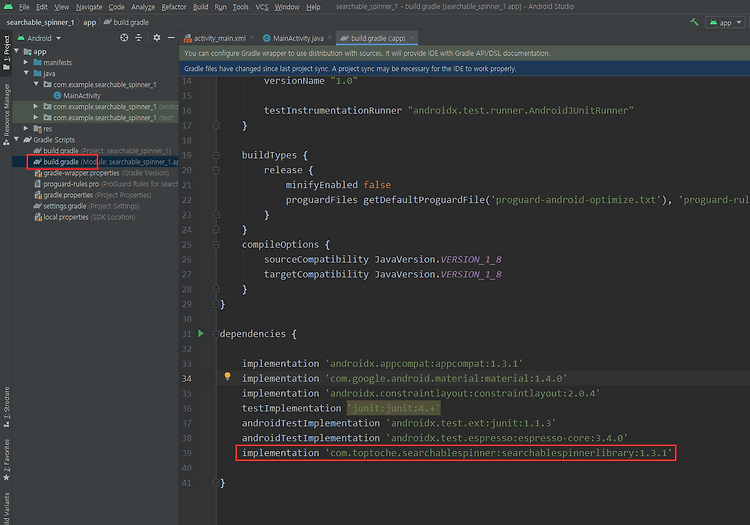The height and width of the screenshot is (525, 750).
Task: Click the locate target crosshair icon
Action: tap(124, 37)
